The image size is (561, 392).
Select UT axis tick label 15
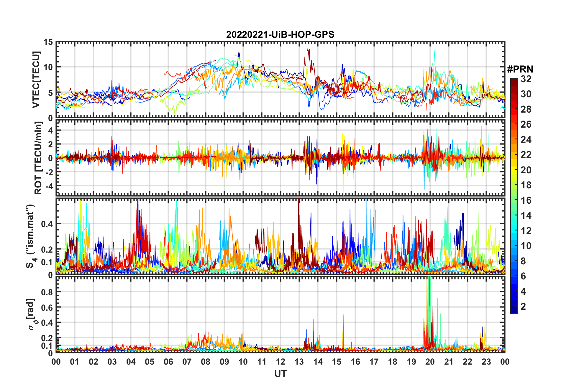(x=337, y=362)
